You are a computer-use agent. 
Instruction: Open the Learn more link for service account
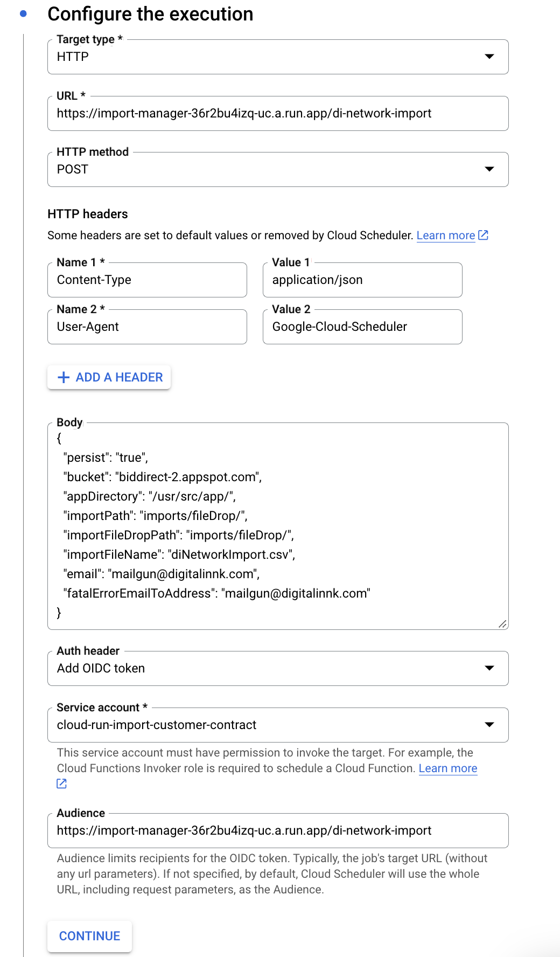448,768
